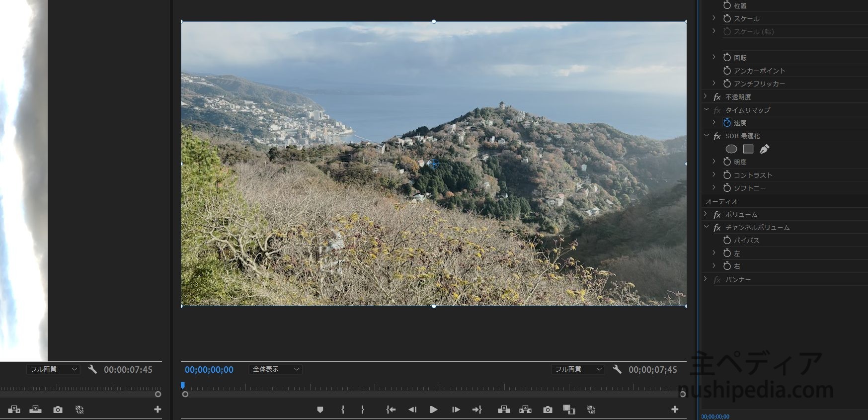Click the program timecode 00;00;00;00 field

(209, 370)
